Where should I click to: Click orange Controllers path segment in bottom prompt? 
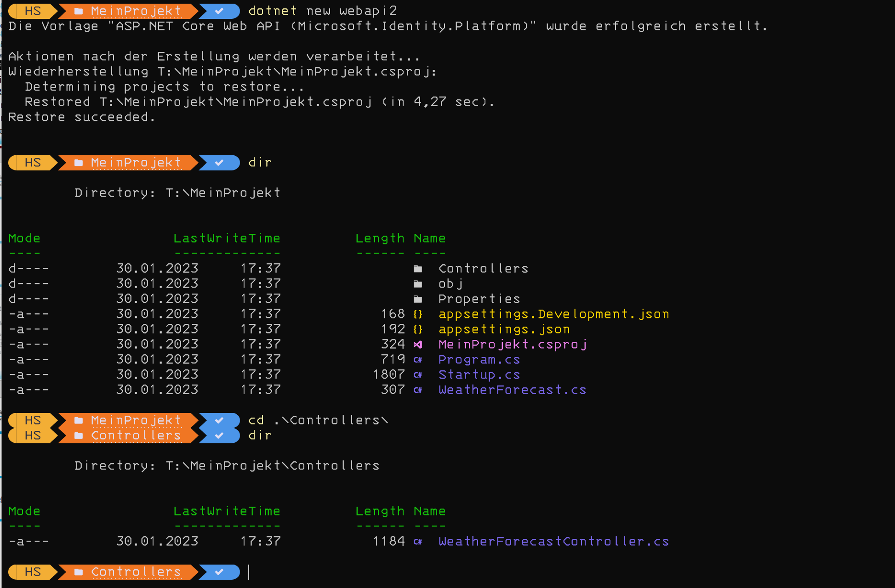[136, 572]
